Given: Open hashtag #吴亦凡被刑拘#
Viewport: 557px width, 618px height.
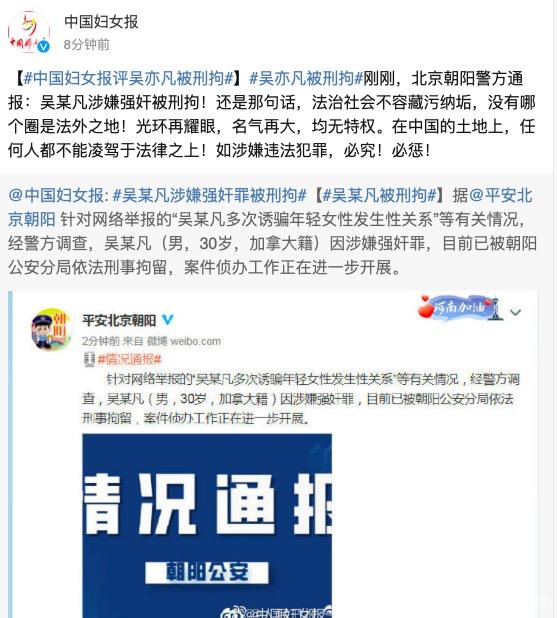Looking at the screenshot, I should pos(306,78).
